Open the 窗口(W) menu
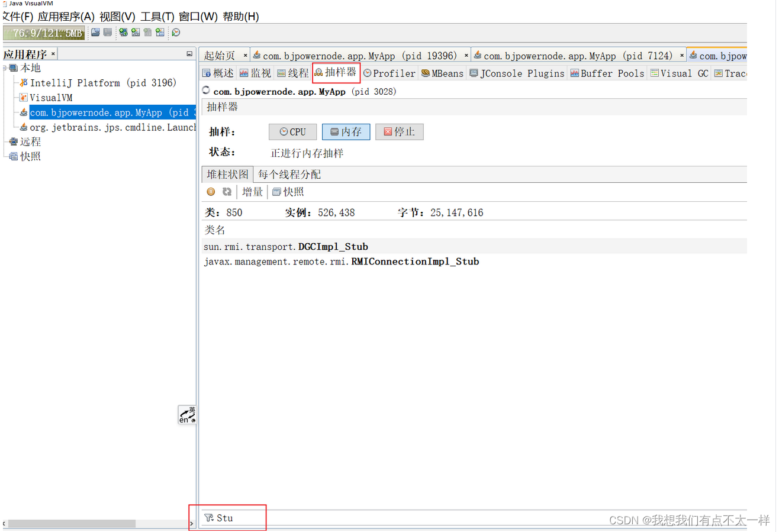The image size is (779, 532). pyautogui.click(x=198, y=17)
